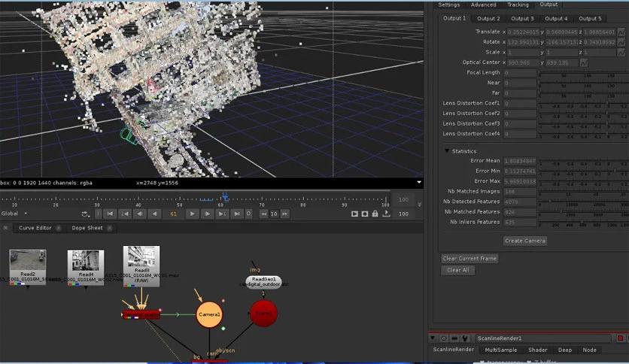This screenshot has height=364, width=629.
Task: Click the ScanlineRender1 name field
Action: [543, 338]
